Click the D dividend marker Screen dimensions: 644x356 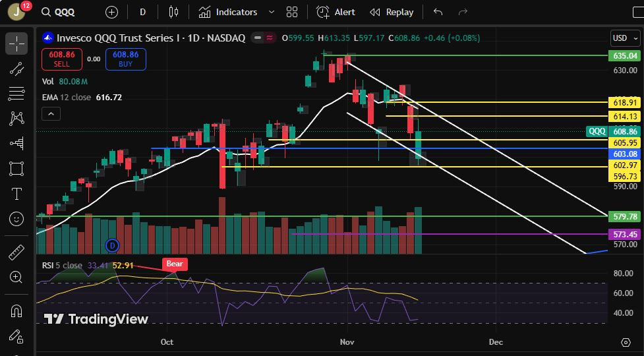coord(112,246)
